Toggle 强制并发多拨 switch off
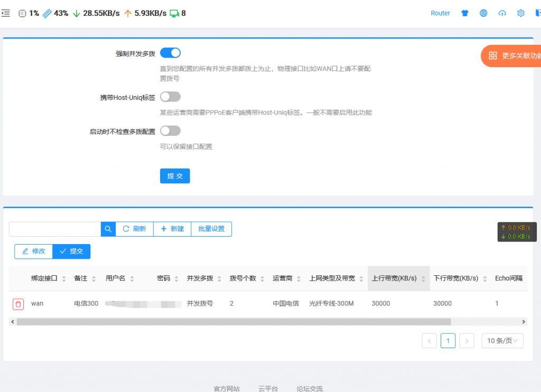This screenshot has height=392, width=541. pos(171,53)
